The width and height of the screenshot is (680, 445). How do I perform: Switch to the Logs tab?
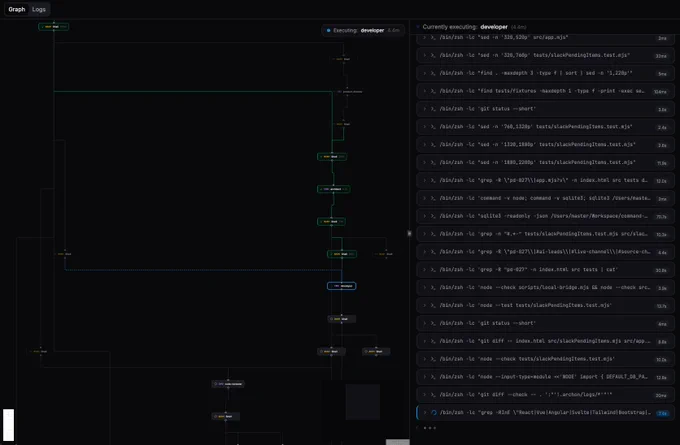[39, 9]
